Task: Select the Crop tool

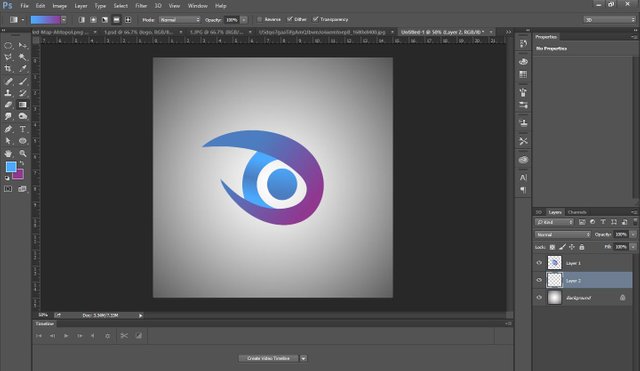Action: tap(8, 69)
